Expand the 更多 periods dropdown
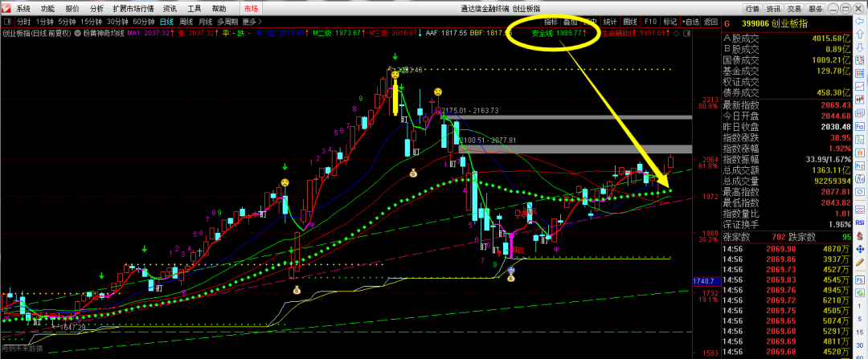 point(252,22)
